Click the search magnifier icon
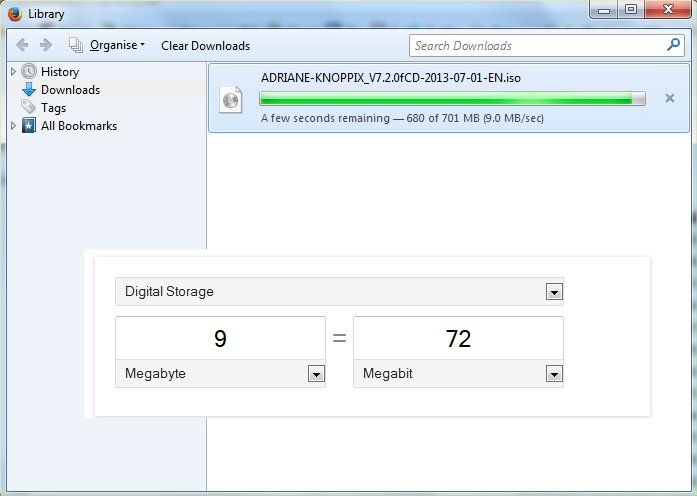This screenshot has width=697, height=496. [x=673, y=45]
